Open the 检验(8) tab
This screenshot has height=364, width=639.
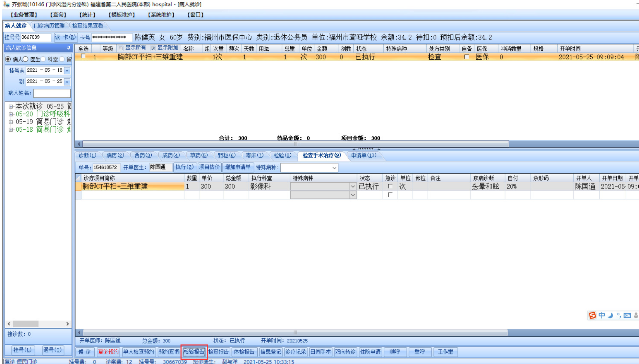pyautogui.click(x=283, y=156)
